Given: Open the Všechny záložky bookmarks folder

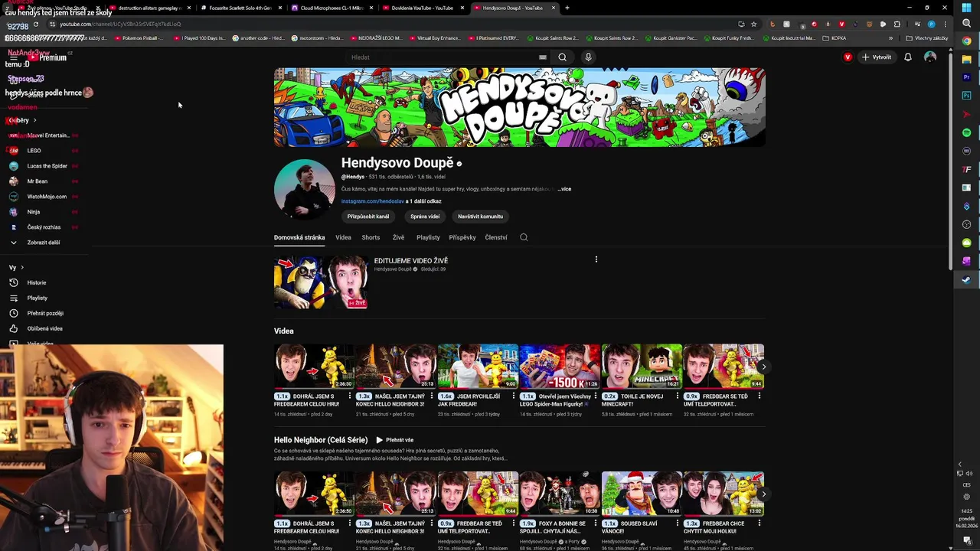Looking at the screenshot, I should [926, 37].
